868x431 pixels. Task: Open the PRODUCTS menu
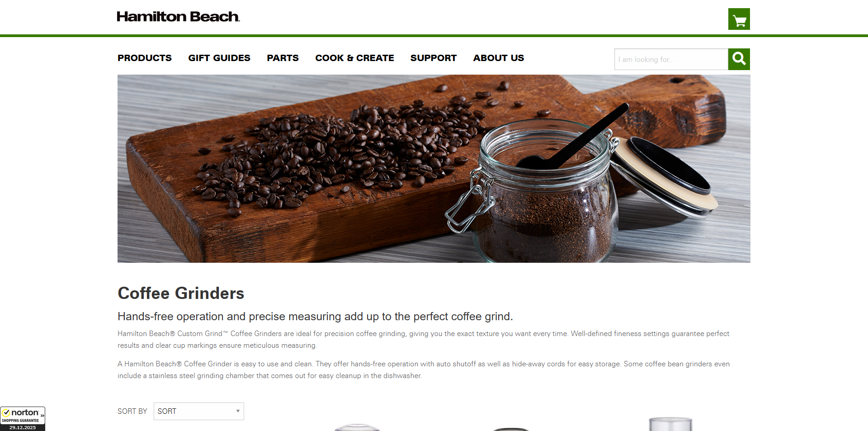pyautogui.click(x=145, y=58)
